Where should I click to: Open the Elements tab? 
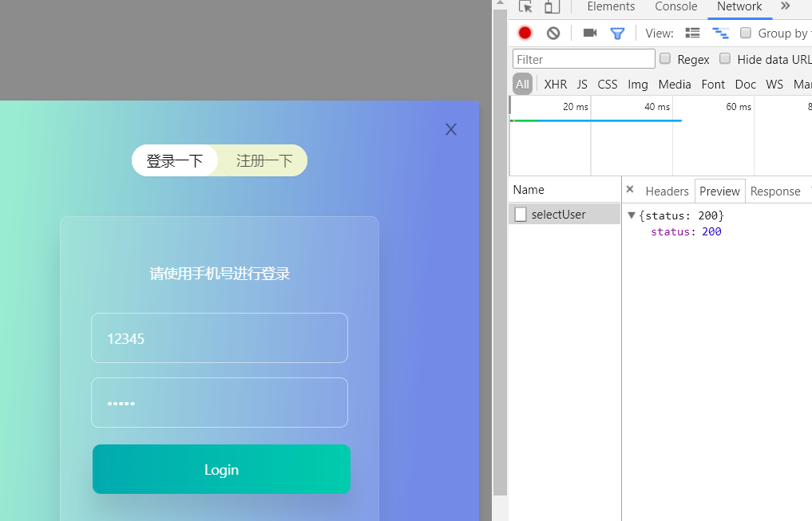pyautogui.click(x=611, y=6)
